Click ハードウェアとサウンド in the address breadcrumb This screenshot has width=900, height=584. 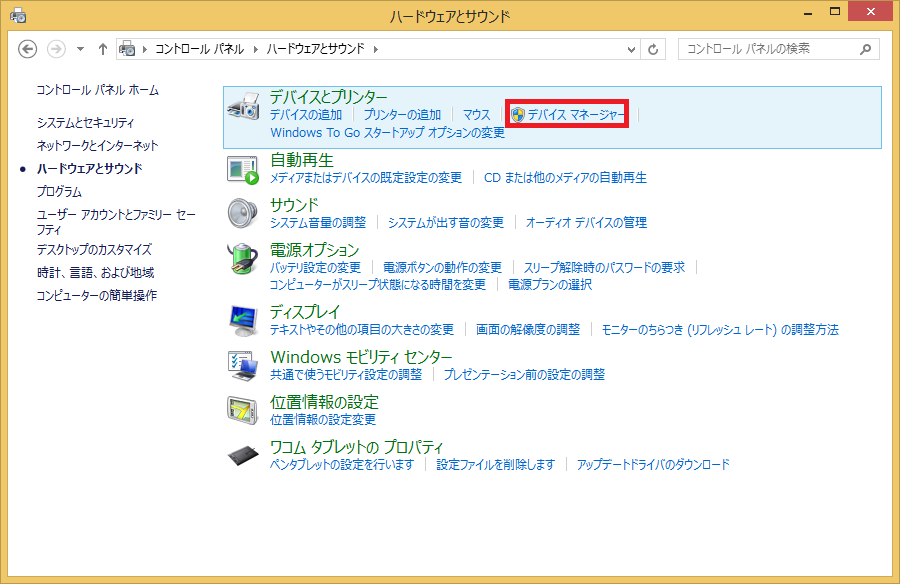pyautogui.click(x=316, y=49)
